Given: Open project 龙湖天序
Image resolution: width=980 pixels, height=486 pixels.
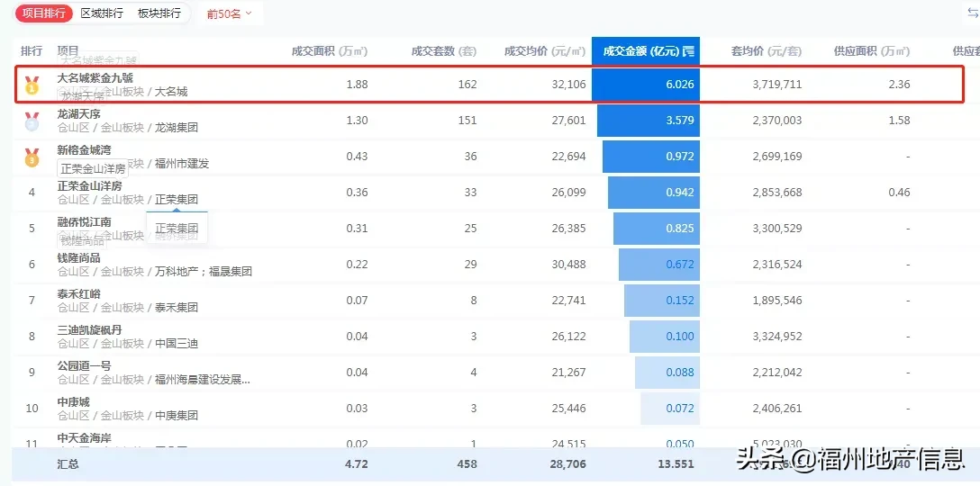Looking at the screenshot, I should [x=78, y=114].
